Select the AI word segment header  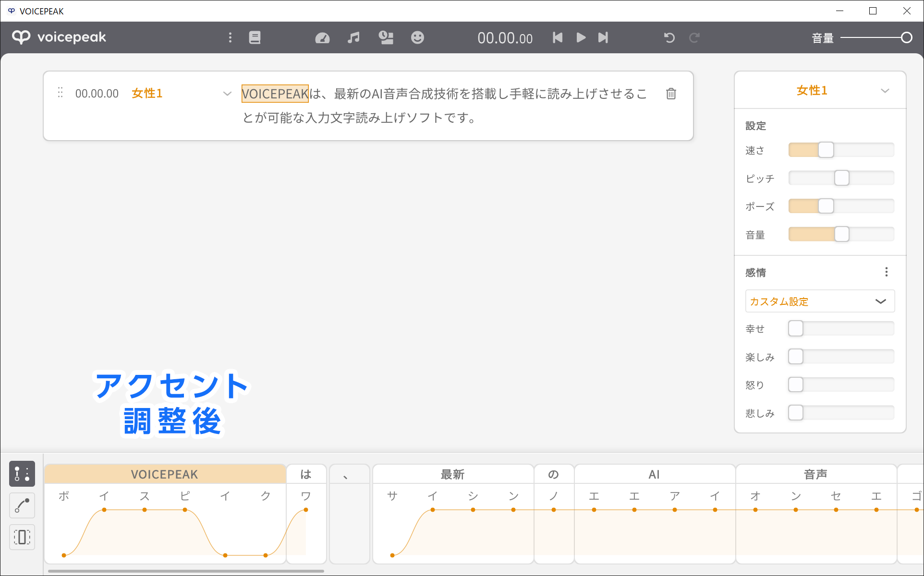pos(654,474)
